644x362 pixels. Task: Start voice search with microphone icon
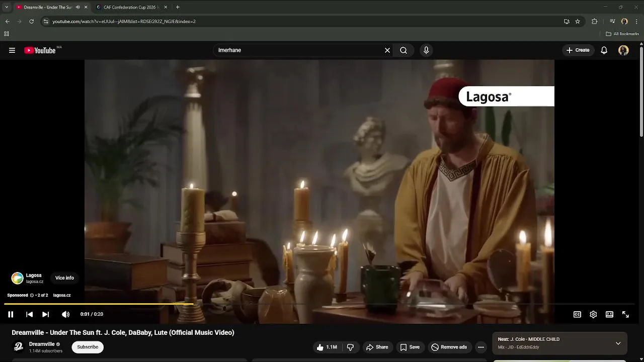click(x=426, y=50)
